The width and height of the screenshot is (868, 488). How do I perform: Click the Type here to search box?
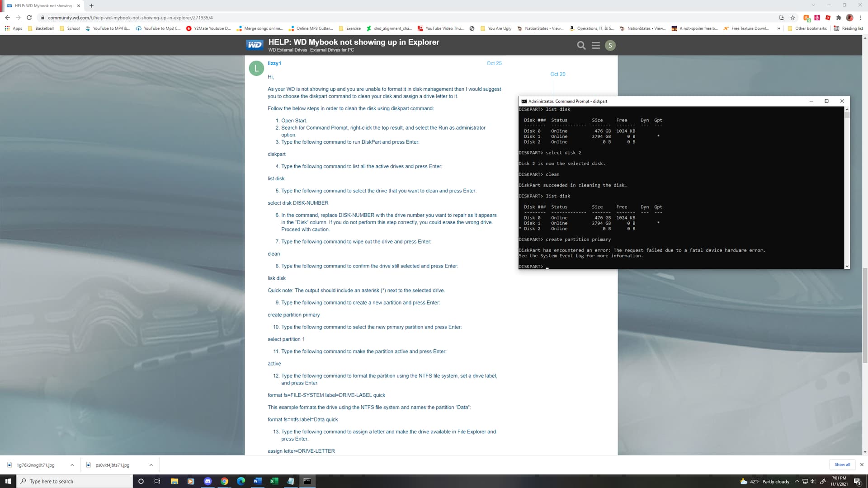(75, 481)
